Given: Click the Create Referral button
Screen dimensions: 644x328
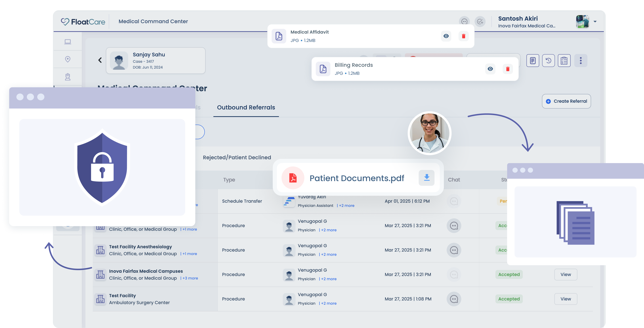Looking at the screenshot, I should pos(566,101).
